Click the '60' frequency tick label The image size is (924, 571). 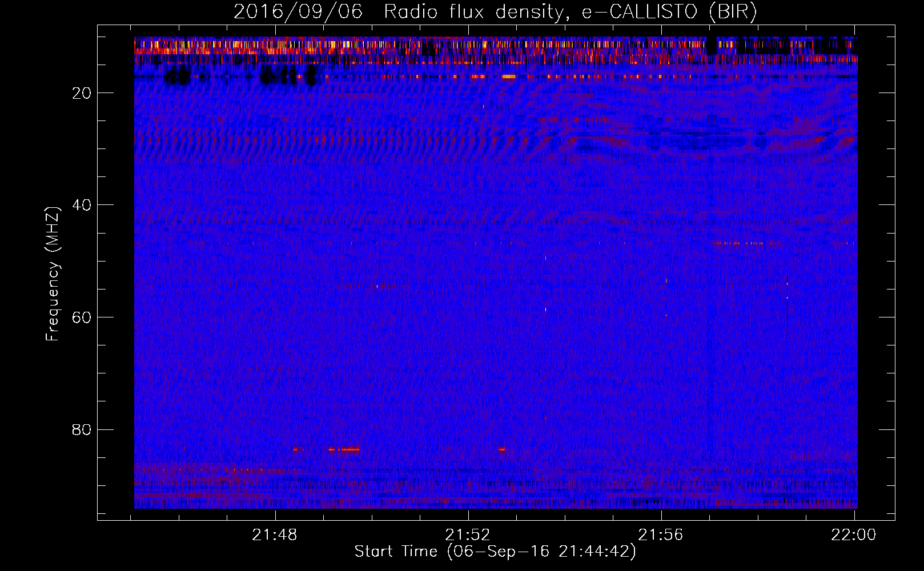click(82, 317)
